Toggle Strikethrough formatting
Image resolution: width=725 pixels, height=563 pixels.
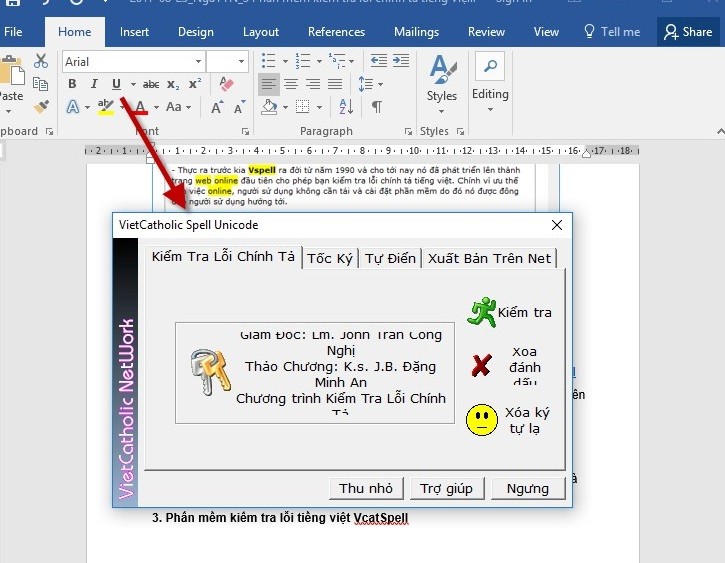(151, 84)
